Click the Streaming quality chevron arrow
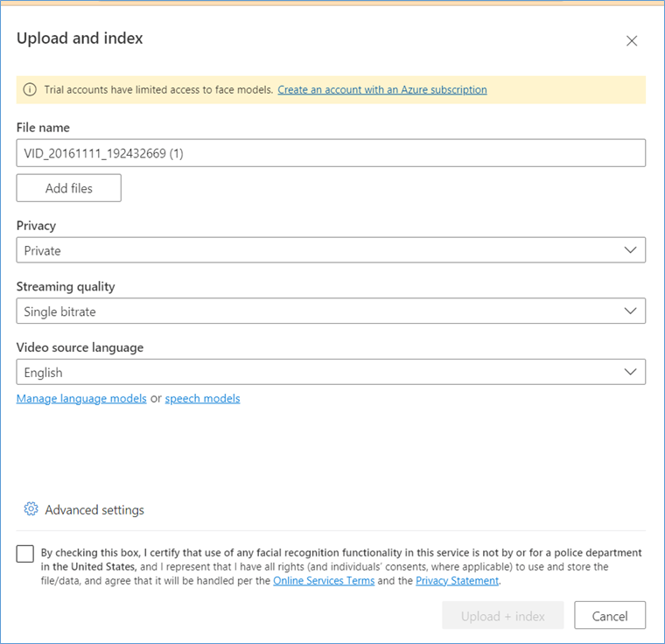 pyautogui.click(x=630, y=311)
